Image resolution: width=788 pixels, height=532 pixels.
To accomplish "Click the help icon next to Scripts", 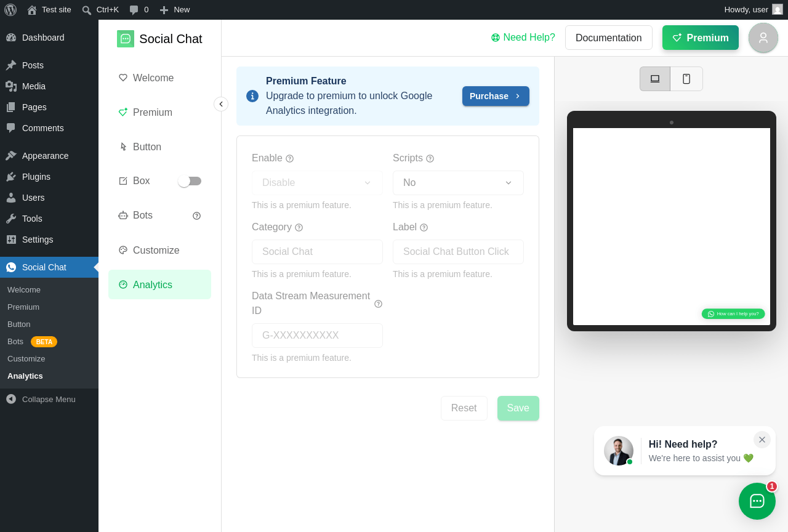I will click(430, 159).
